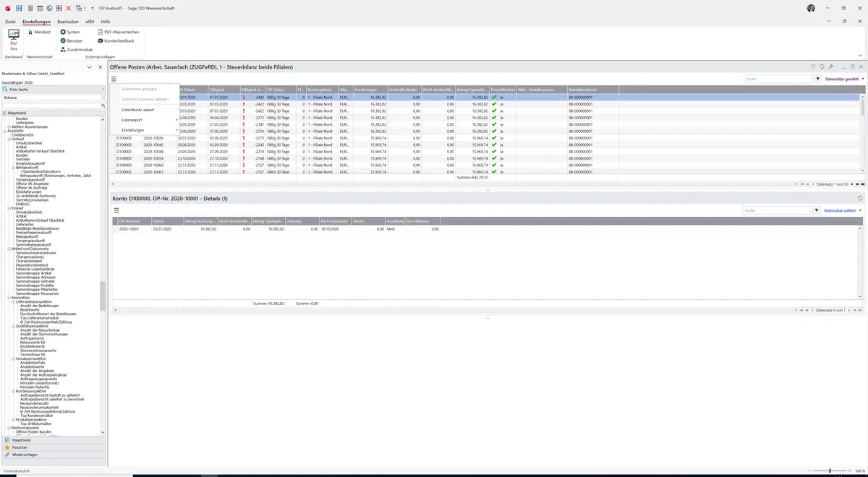Open the Hilfe menu
The width and height of the screenshot is (868, 477).
tap(106, 22)
